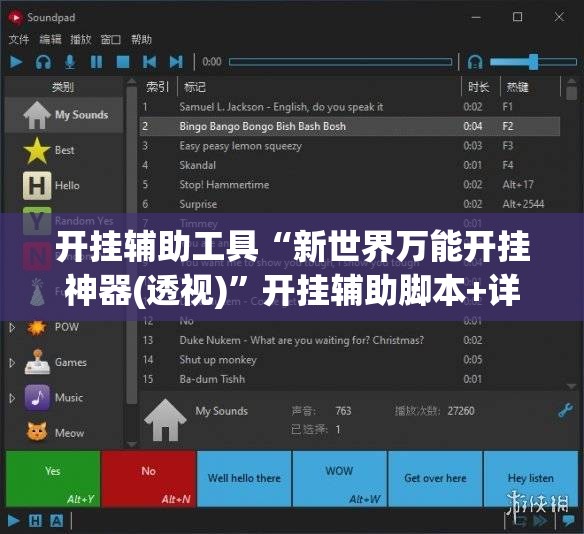Open the 窗口 menu
This screenshot has width=584, height=534.
click(111, 39)
